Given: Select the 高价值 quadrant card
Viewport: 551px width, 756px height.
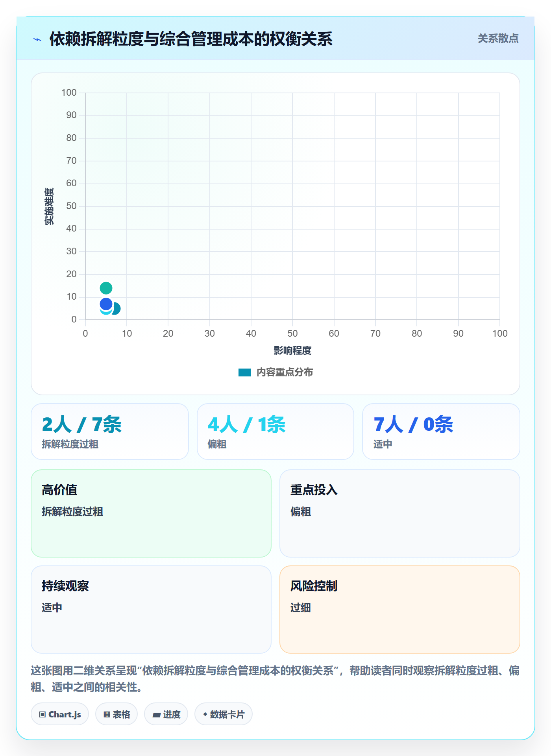Looking at the screenshot, I should point(151,513).
